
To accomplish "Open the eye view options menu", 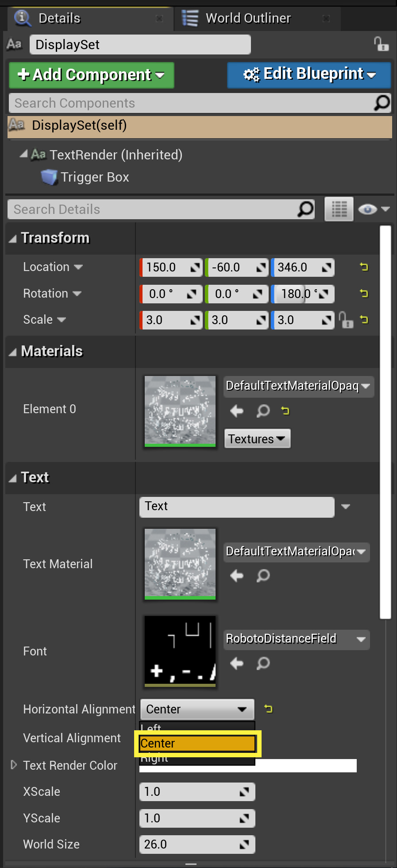I will (x=374, y=209).
